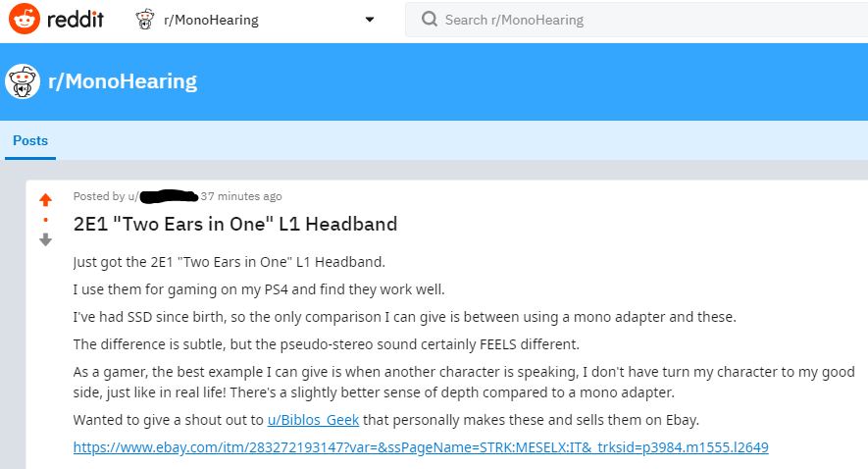Click the large community avatar in banner
Image resolution: width=868 pixels, height=469 pixels.
[23, 81]
